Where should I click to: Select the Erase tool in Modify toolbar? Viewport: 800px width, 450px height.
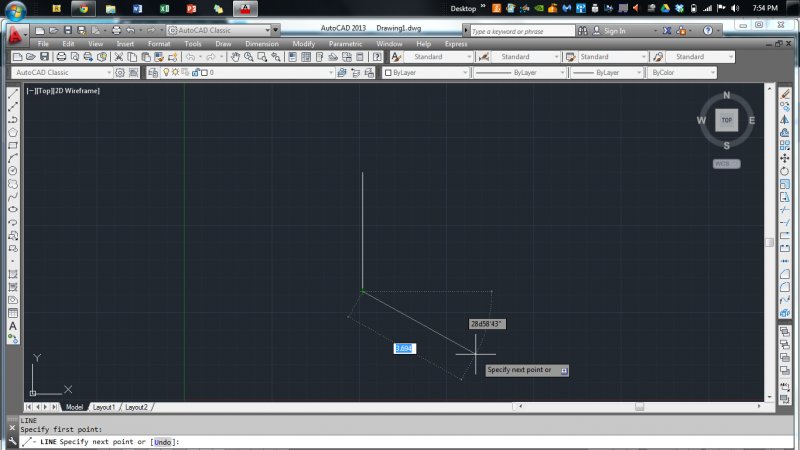click(785, 94)
